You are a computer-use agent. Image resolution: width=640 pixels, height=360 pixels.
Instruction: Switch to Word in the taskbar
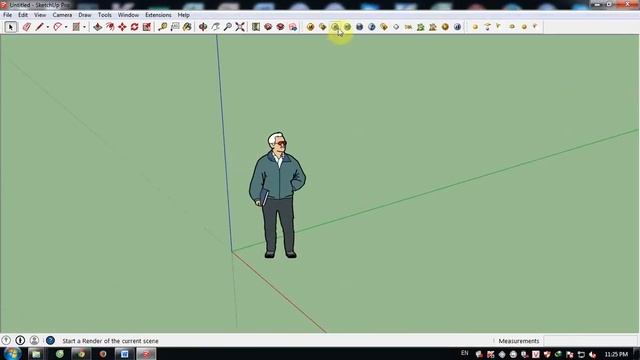coord(124,353)
